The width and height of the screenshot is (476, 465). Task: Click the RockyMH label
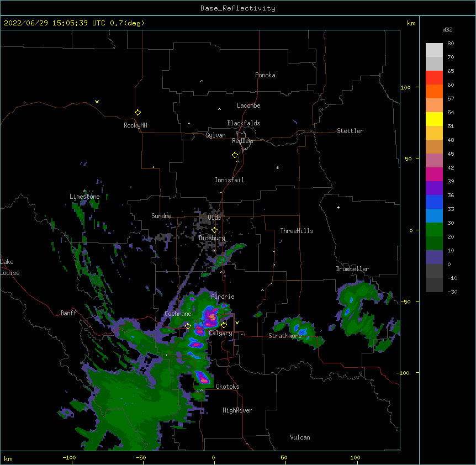point(135,125)
